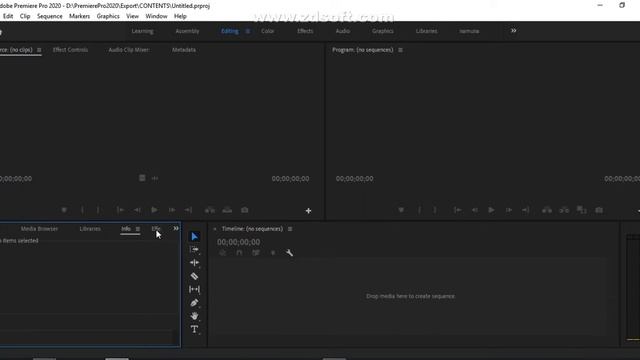Switch to Effect Controls tab
This screenshot has width=640, height=360.
[70, 50]
